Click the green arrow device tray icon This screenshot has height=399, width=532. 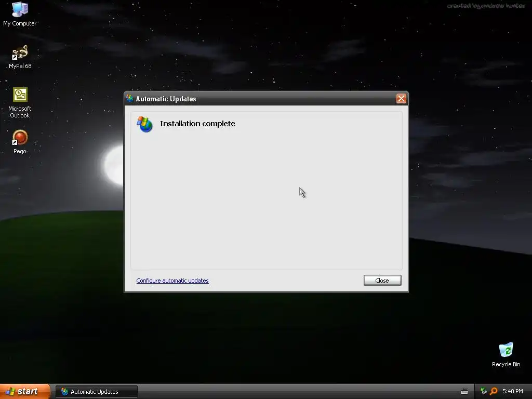pyautogui.click(x=484, y=391)
